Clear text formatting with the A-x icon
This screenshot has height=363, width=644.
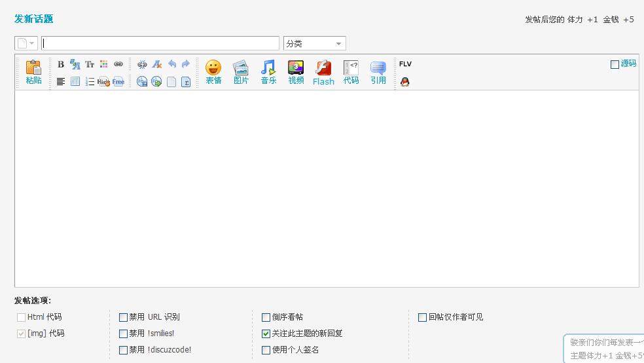[x=157, y=64]
